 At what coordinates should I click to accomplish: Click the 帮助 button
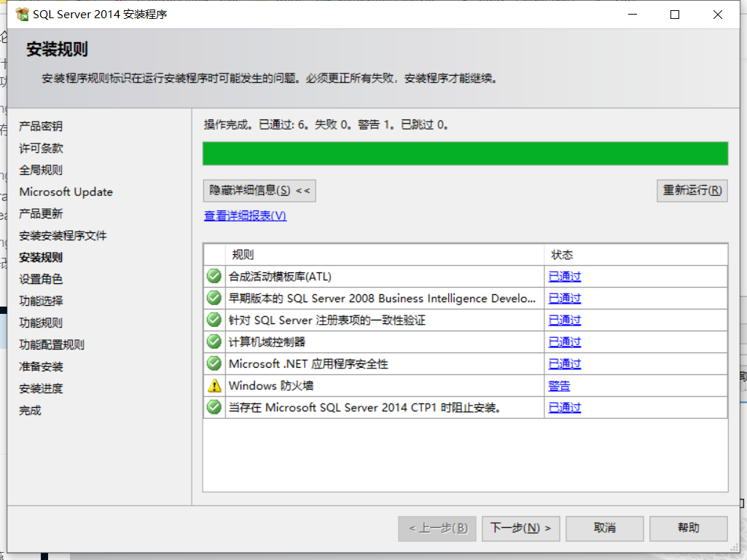pos(688,528)
